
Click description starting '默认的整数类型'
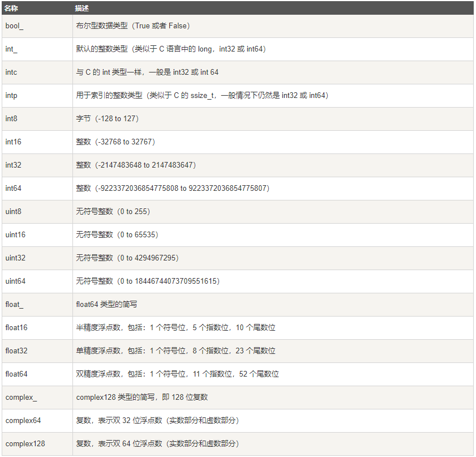pyautogui.click(x=171, y=49)
